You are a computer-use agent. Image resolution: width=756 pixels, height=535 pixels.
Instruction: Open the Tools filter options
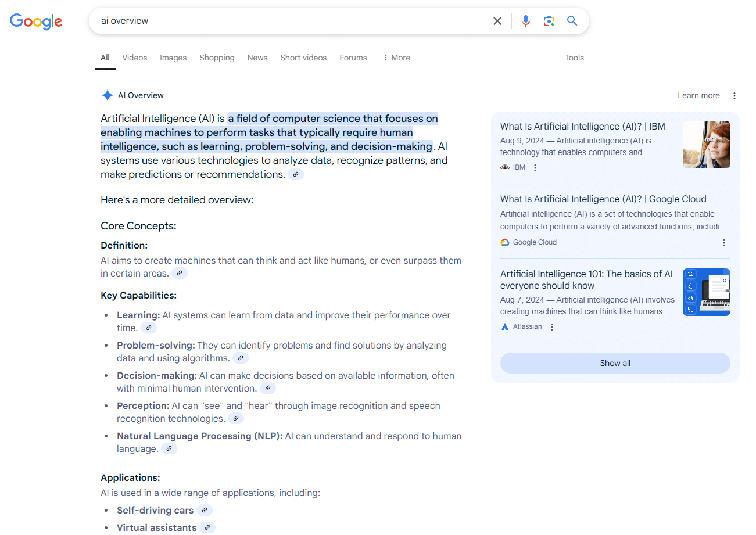pos(574,58)
